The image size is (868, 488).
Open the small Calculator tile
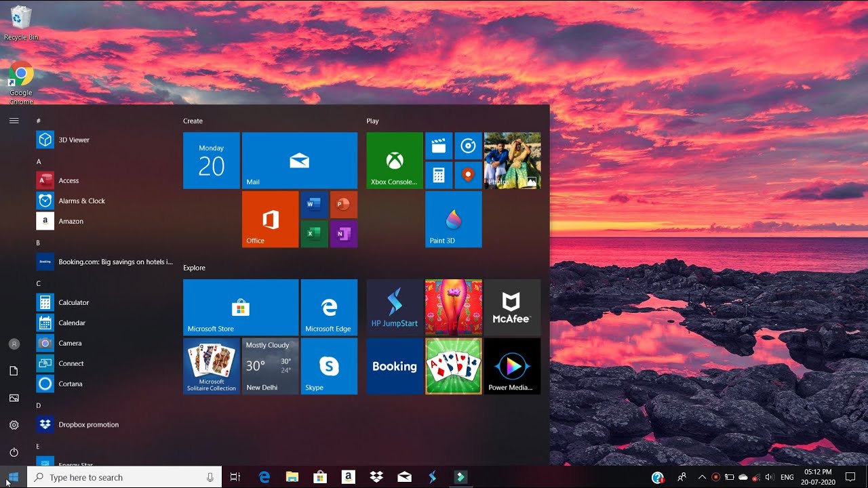(x=439, y=176)
